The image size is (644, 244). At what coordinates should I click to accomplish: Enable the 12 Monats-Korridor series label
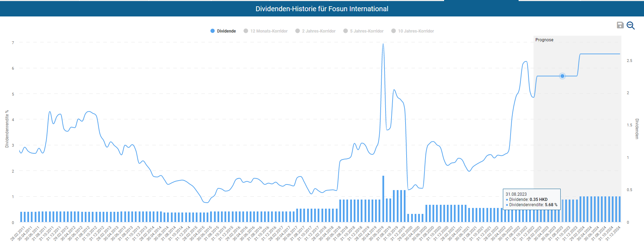pyautogui.click(x=269, y=31)
